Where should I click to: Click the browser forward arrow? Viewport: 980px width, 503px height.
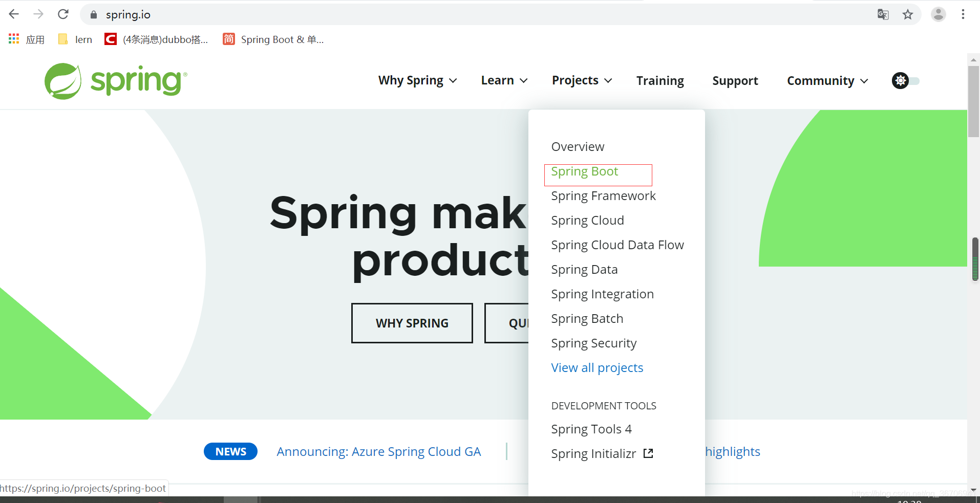point(38,14)
